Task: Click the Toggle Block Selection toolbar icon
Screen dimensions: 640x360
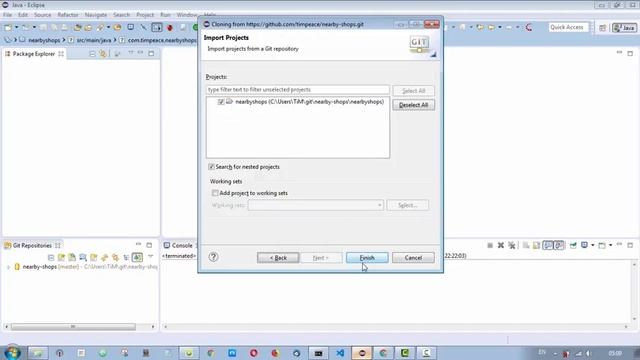Action: click(157, 27)
